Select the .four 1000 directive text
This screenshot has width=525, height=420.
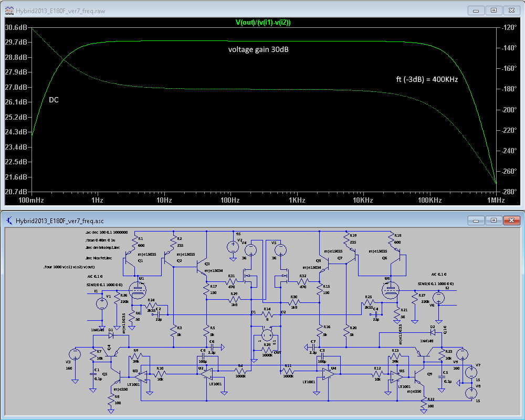(70, 267)
